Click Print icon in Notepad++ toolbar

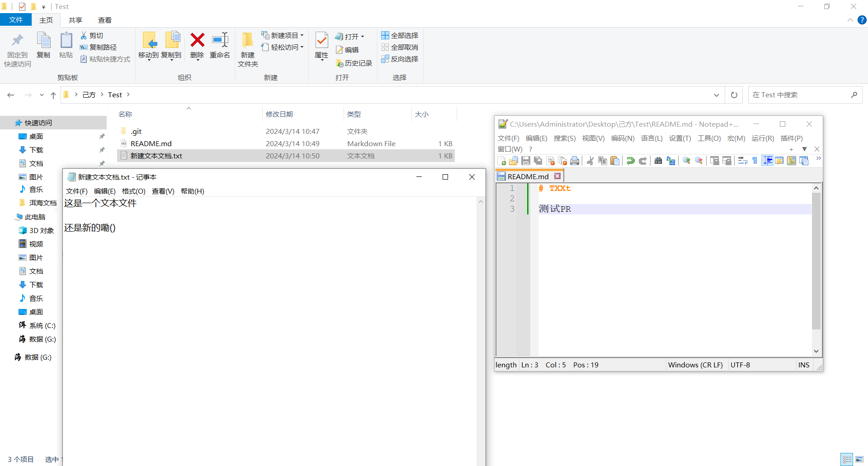coord(575,161)
